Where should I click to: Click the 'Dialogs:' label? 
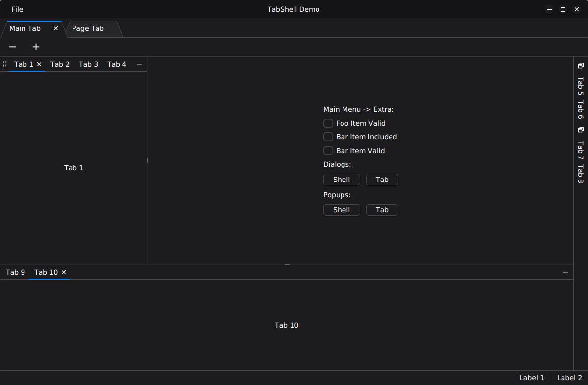click(337, 164)
